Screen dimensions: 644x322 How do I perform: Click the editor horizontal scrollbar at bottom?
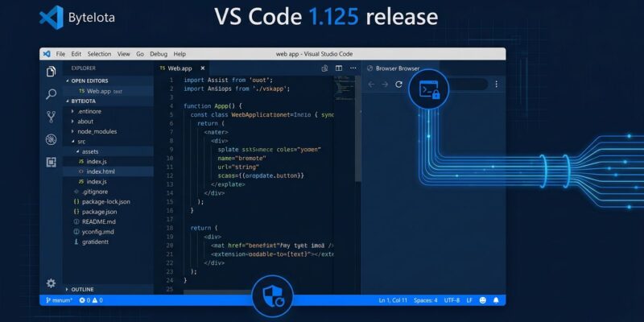coord(217,292)
